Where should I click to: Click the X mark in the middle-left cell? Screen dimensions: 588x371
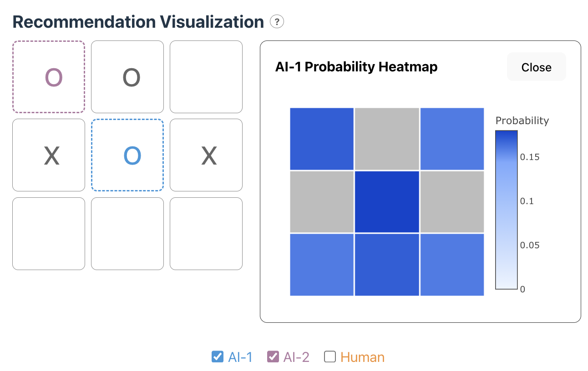48,155
